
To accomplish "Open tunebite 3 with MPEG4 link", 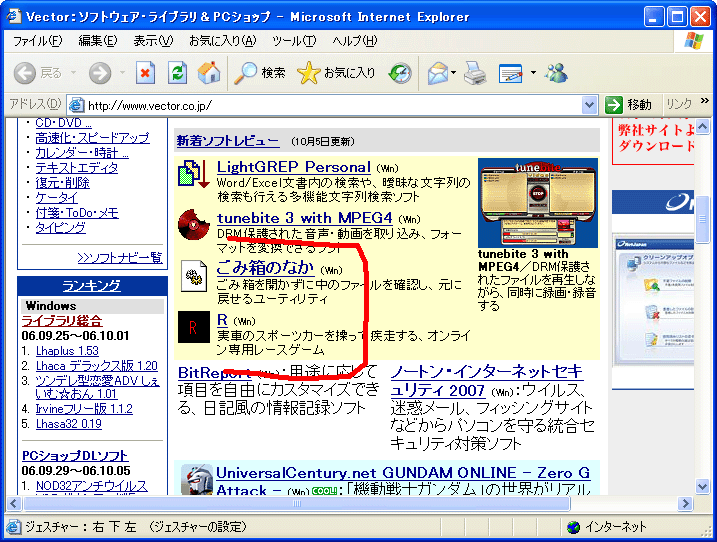I will tap(305, 218).
